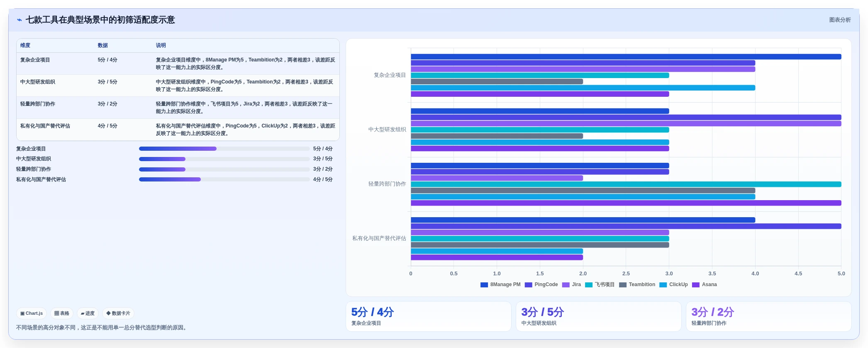Image resolution: width=868 pixels, height=348 pixels.
Task: Click the 飞书项目 bar in 轻量跨部门协作 group
Action: tap(626, 184)
